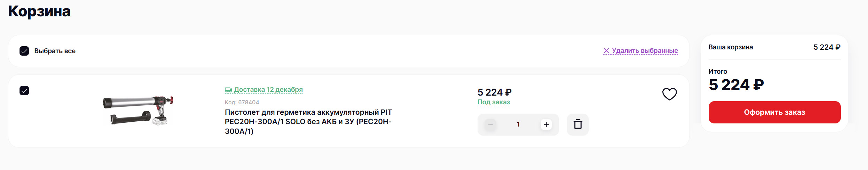Image resolution: width=868 pixels, height=170 pixels.
Task: Open the Под заказ availability link
Action: [x=494, y=102]
